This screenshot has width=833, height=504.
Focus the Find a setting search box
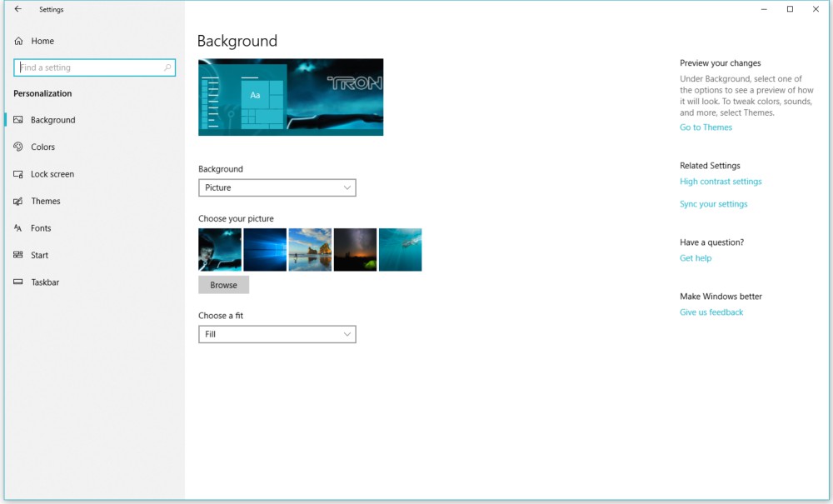pos(95,67)
